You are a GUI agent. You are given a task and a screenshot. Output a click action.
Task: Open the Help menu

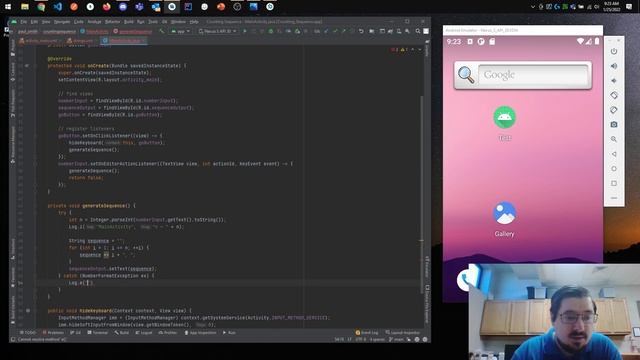194,22
